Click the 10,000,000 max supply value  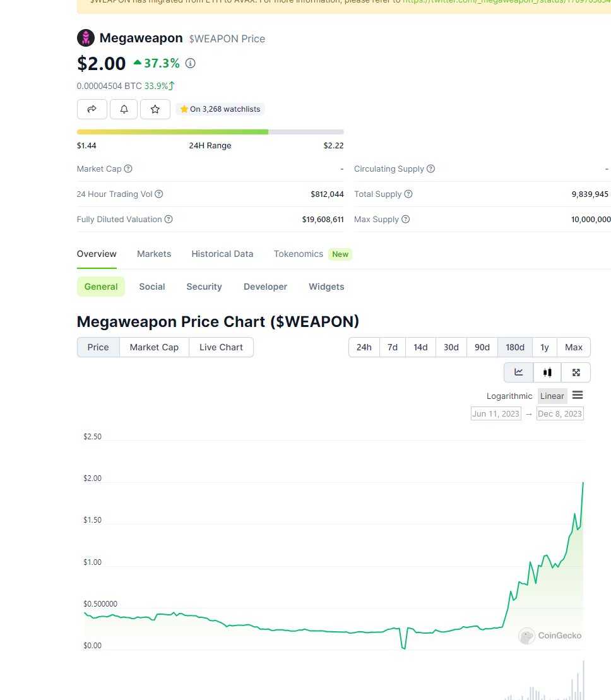pos(591,219)
